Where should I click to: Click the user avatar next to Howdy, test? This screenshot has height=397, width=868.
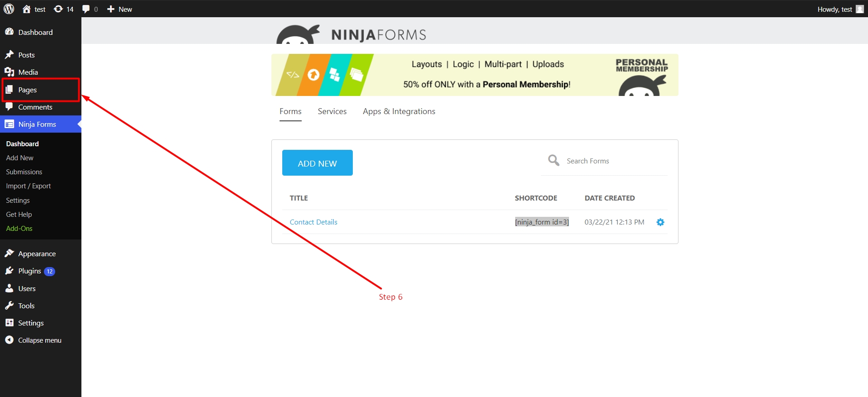pyautogui.click(x=860, y=9)
